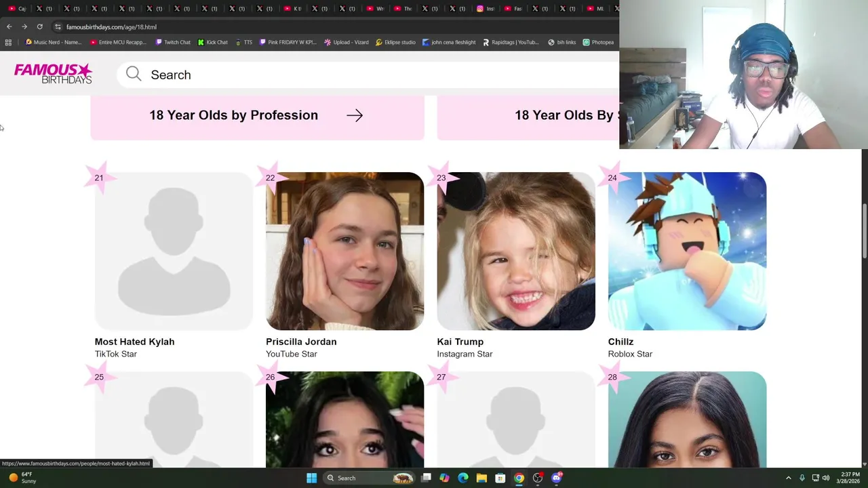
Task: Open the Rapidtags YouTube bookmark
Action: pos(511,42)
